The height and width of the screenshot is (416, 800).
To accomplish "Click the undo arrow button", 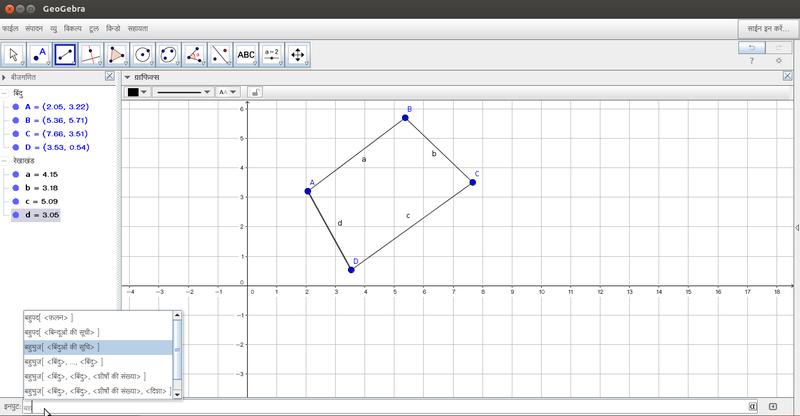I will pyautogui.click(x=752, y=47).
